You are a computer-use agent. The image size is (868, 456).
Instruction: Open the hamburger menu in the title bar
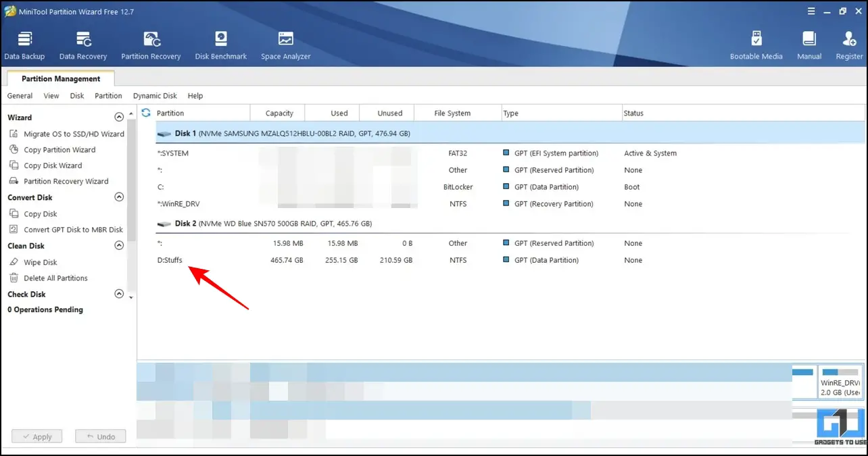pos(811,11)
